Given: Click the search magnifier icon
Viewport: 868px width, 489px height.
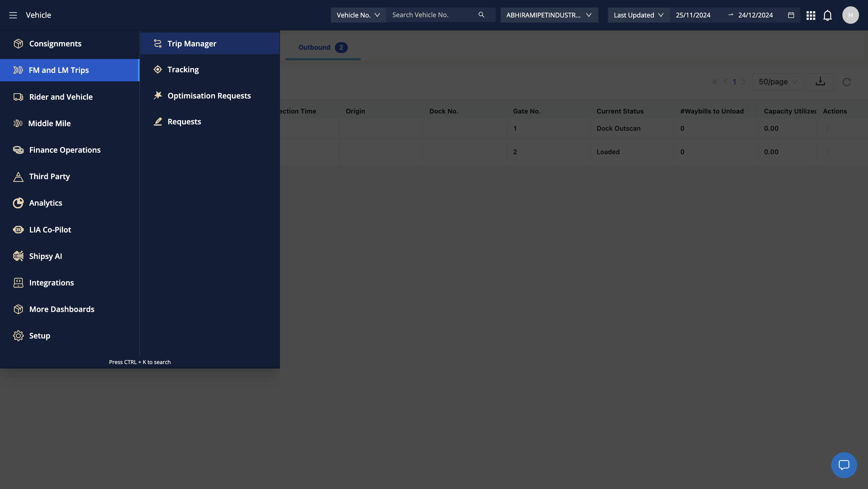Looking at the screenshot, I should point(481,15).
